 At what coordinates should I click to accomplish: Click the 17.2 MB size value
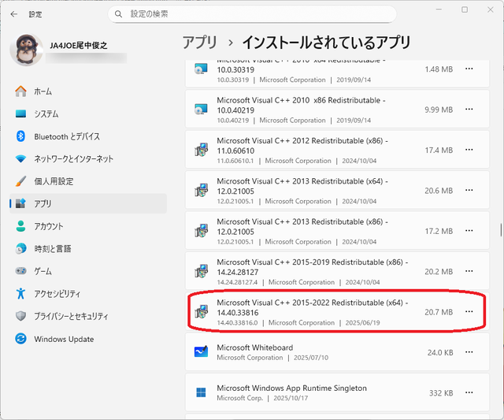[x=439, y=231]
